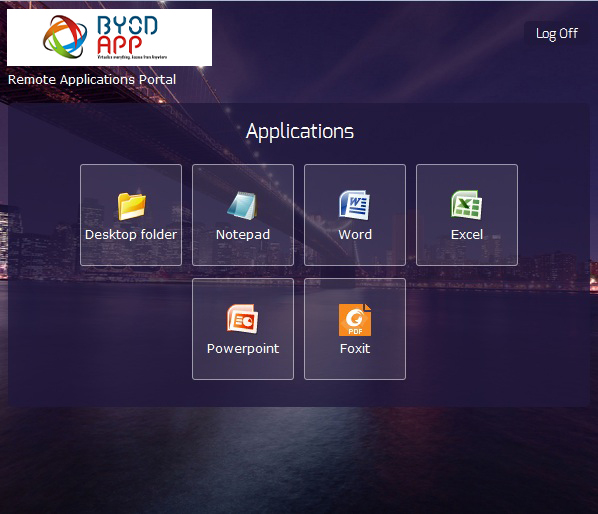Open Word using the blue W icon

(x=354, y=205)
